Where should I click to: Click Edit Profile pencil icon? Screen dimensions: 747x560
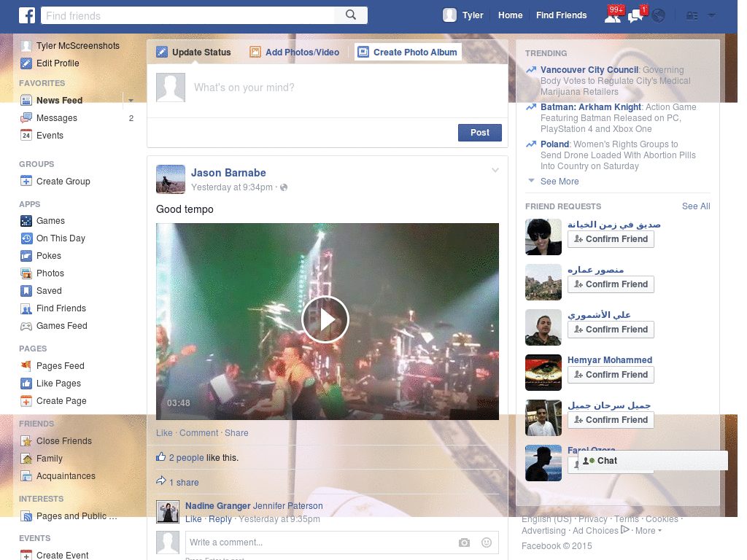(26, 63)
